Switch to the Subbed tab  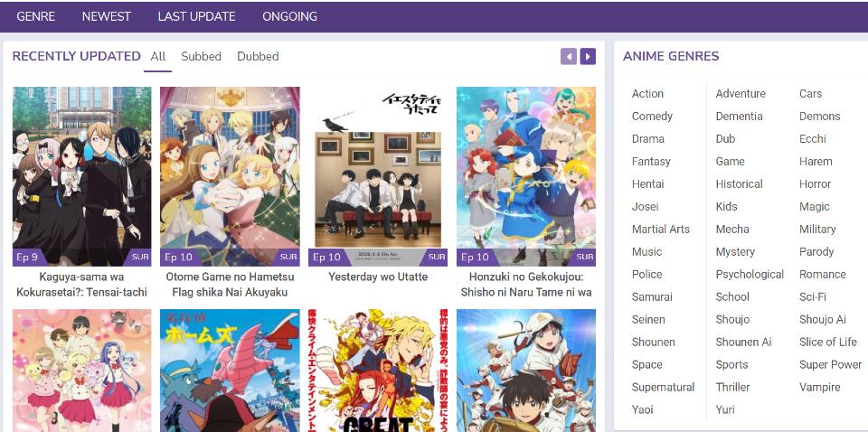click(201, 56)
